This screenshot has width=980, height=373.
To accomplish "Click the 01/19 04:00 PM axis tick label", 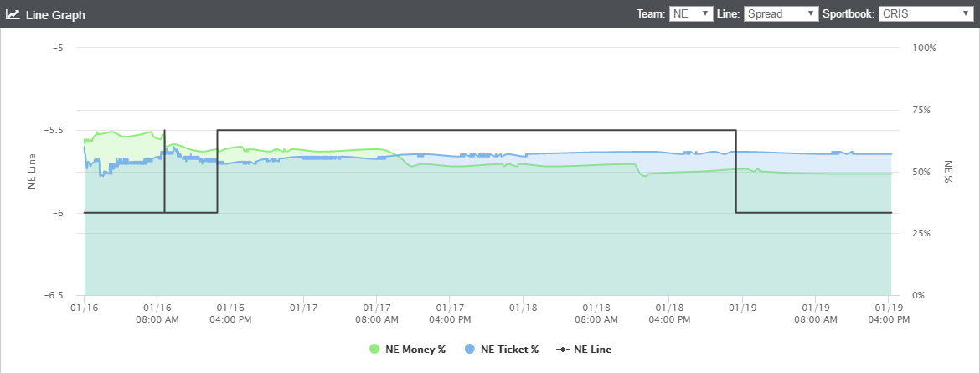I will [x=888, y=313].
